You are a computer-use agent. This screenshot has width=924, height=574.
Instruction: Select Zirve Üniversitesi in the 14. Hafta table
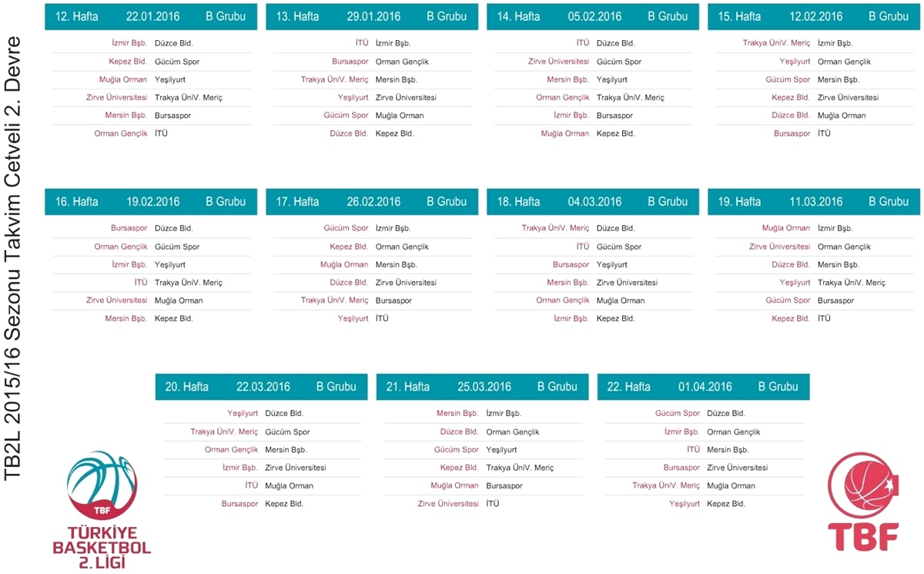tap(558, 62)
